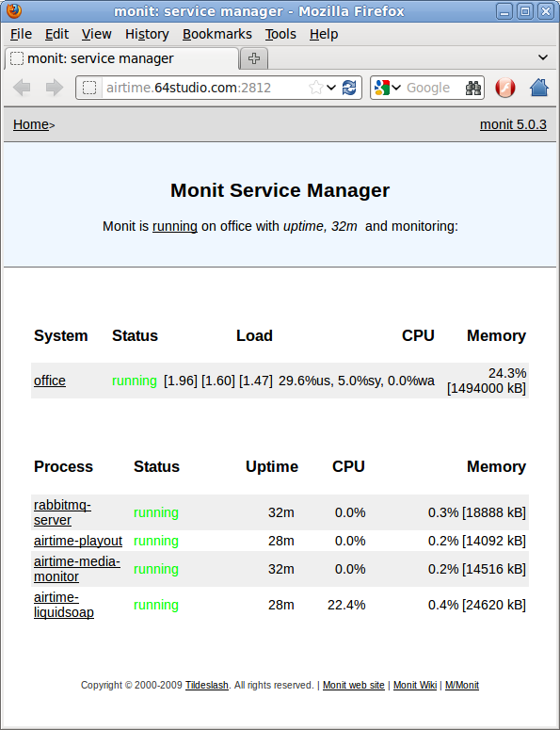Open a new tab with plus button
The height and width of the screenshot is (730, 560).
(x=254, y=58)
